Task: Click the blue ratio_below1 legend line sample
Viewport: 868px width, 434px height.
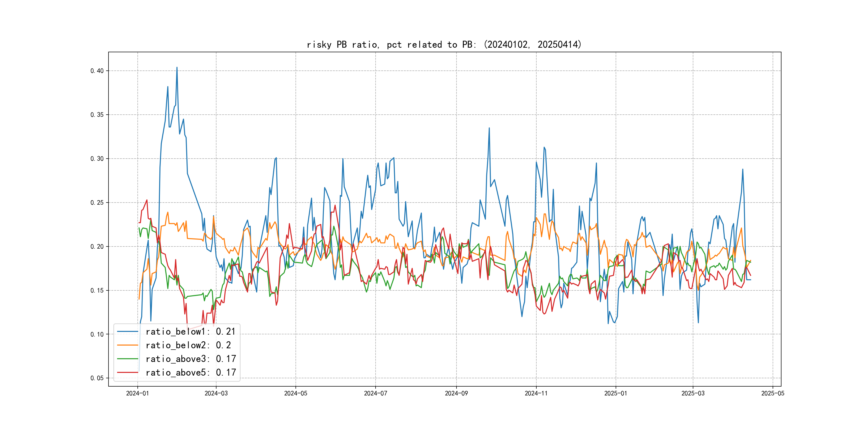Action: 127,332
